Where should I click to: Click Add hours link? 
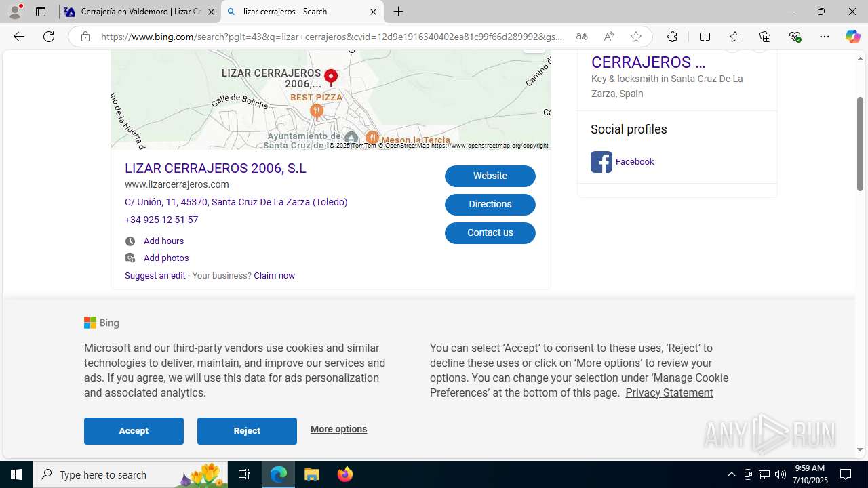pyautogui.click(x=163, y=241)
